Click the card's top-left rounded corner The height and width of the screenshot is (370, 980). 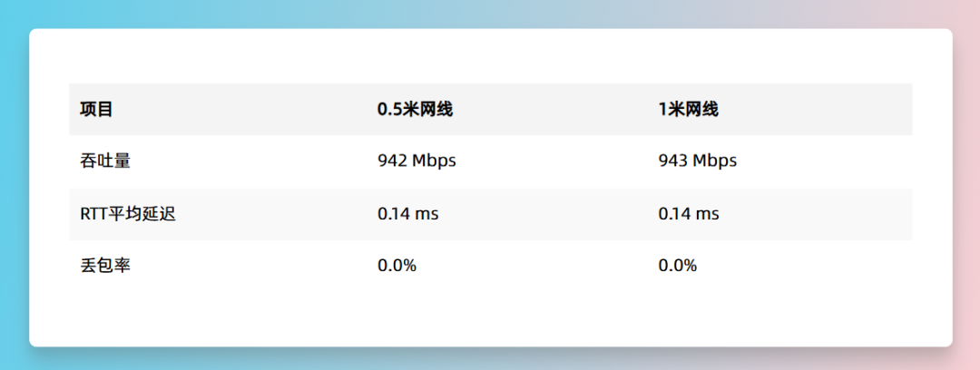point(34,34)
